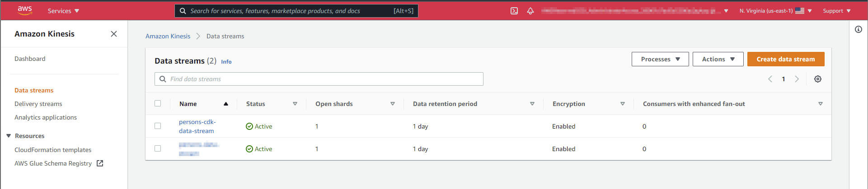This screenshot has width=868, height=189.
Task: Click the Info link beside Data streams
Action: [226, 62]
